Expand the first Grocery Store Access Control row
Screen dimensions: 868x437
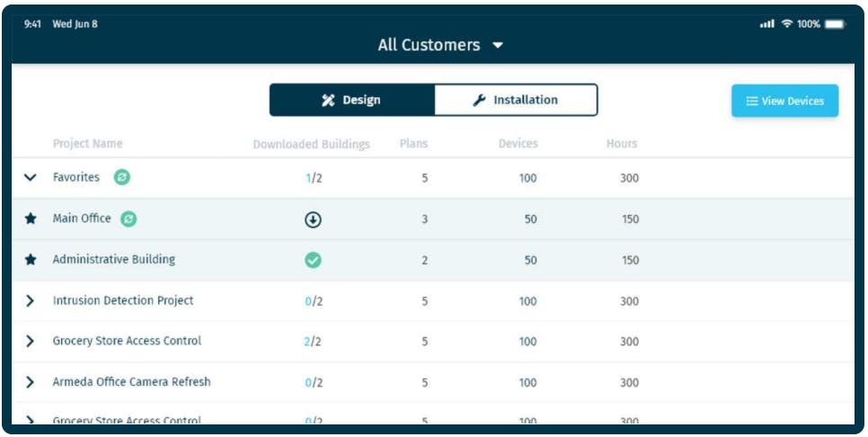tap(31, 342)
